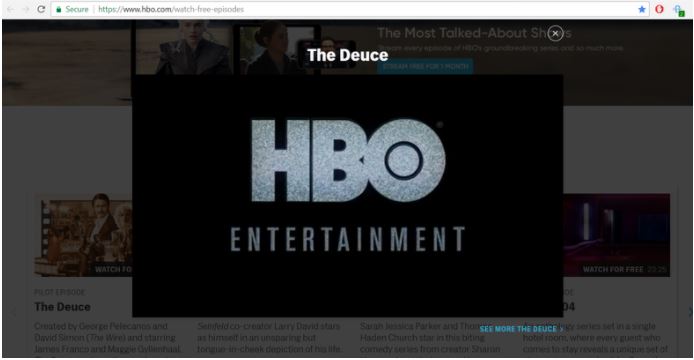Click The Deuce title under the thumbnail
Viewport: 694px width, 360px height.
(x=62, y=307)
